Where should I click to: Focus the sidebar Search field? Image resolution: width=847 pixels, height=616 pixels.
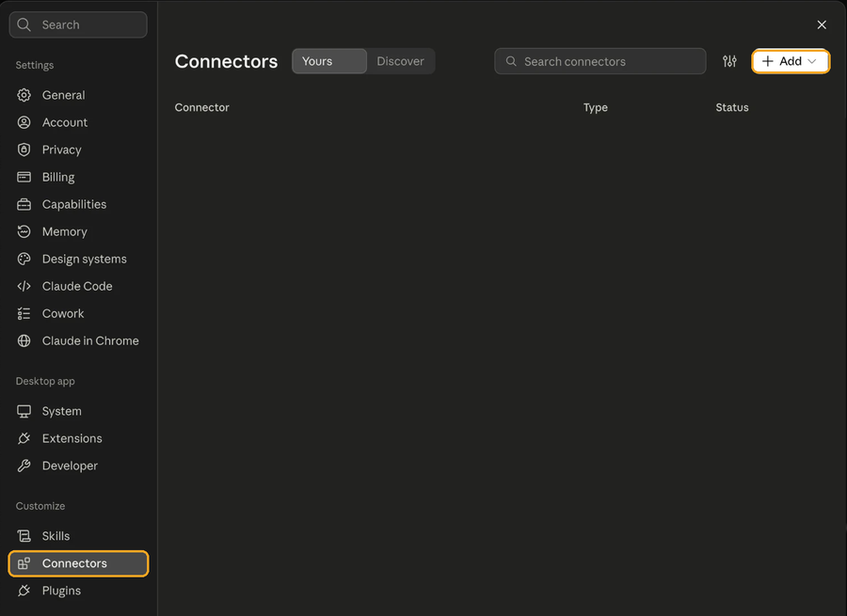(78, 24)
